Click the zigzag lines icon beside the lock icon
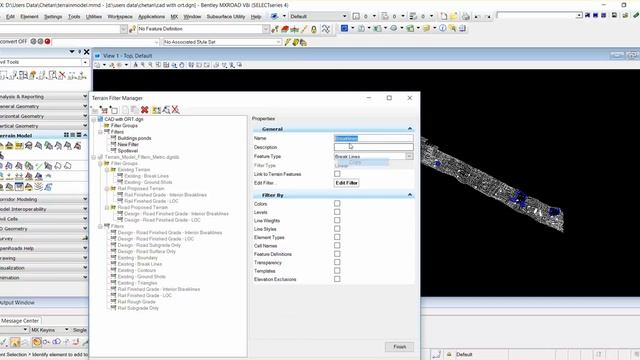The width and height of the screenshot is (640, 360). point(326,29)
